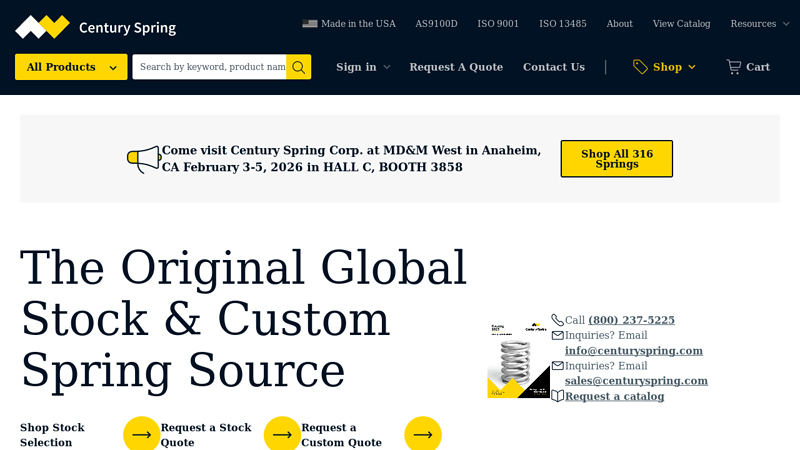The image size is (800, 450).
Task: Click the megaphone announcement icon
Action: click(143, 159)
